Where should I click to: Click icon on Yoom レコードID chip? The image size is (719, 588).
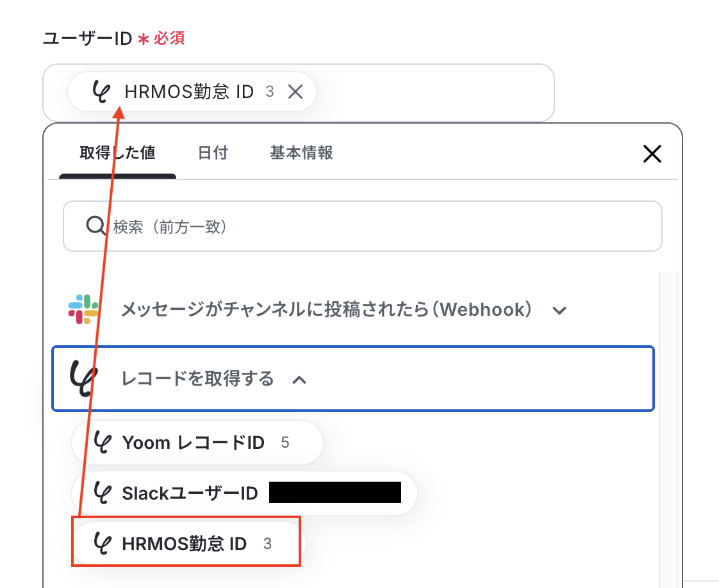click(x=103, y=442)
